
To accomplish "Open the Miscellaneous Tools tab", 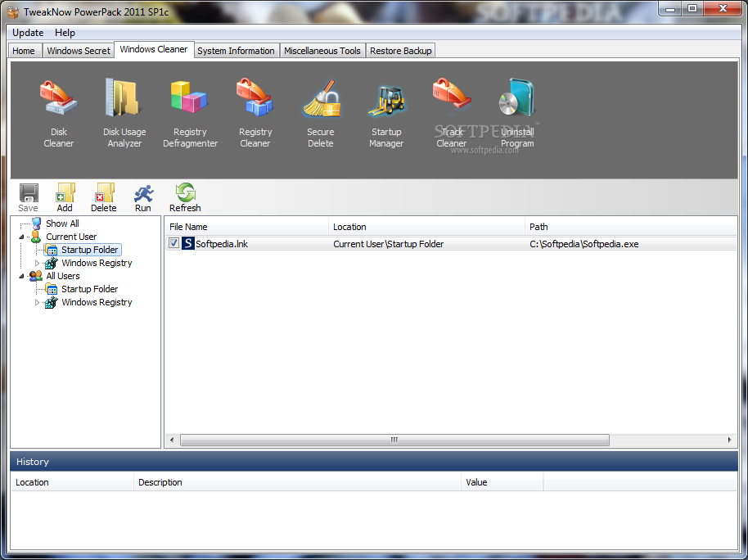I will point(322,51).
